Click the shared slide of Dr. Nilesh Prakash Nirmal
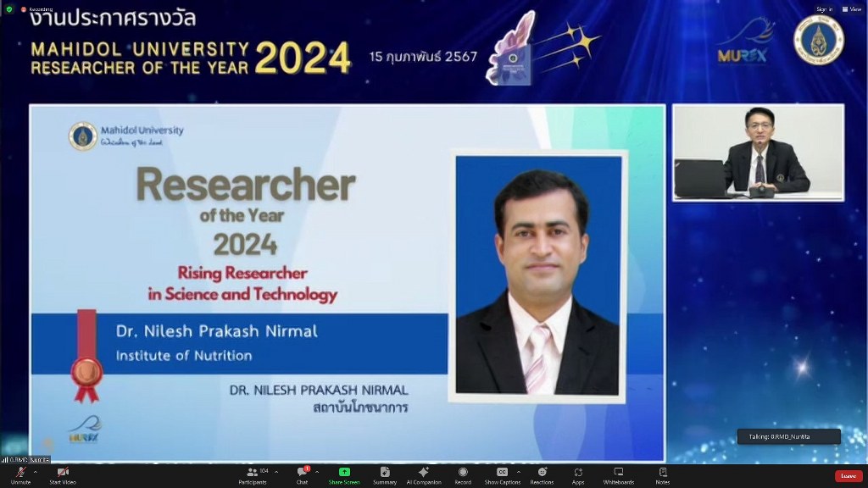 click(348, 283)
